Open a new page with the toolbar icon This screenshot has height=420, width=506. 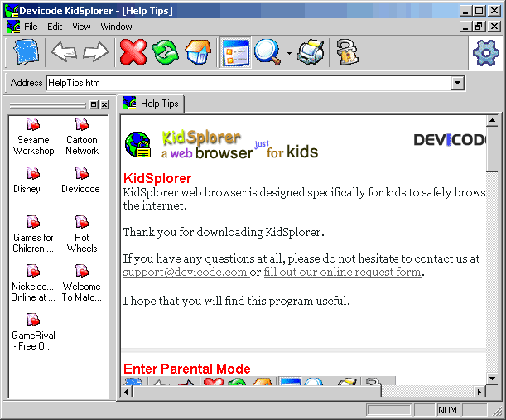point(27,51)
